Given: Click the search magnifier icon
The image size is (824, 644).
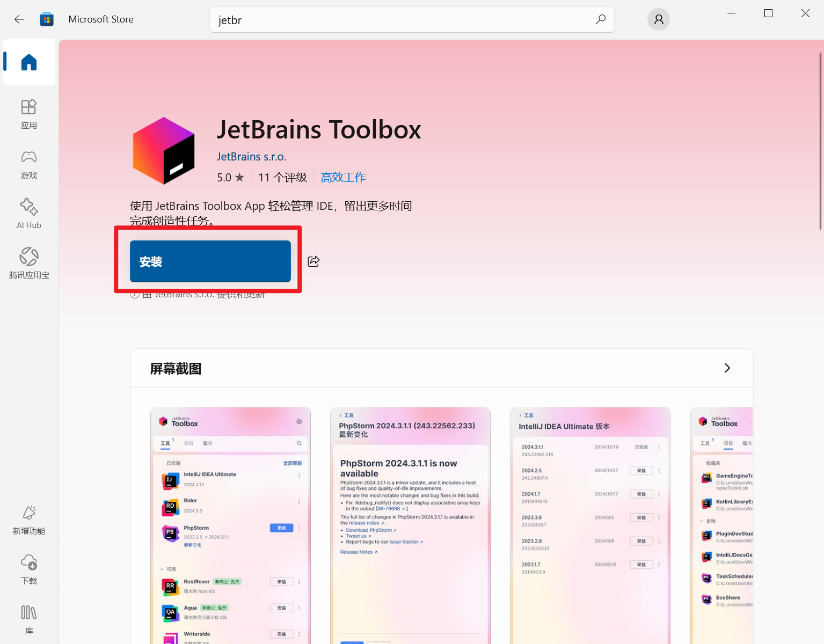Looking at the screenshot, I should (601, 19).
